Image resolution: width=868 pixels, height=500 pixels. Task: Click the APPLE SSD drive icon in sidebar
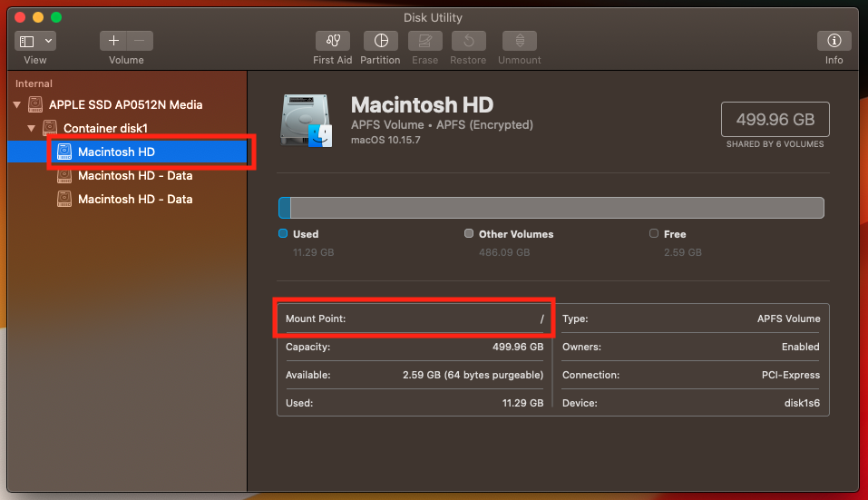35,104
